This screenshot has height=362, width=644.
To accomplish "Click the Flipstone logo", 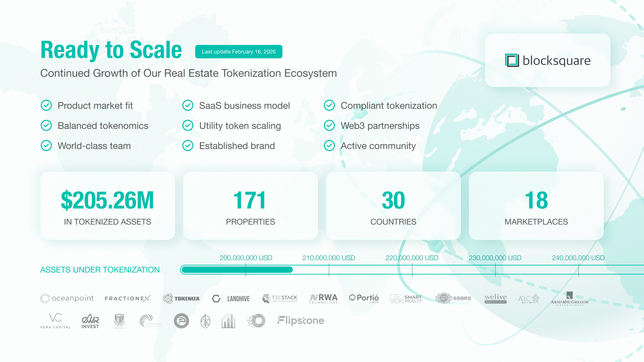I will [x=301, y=321].
